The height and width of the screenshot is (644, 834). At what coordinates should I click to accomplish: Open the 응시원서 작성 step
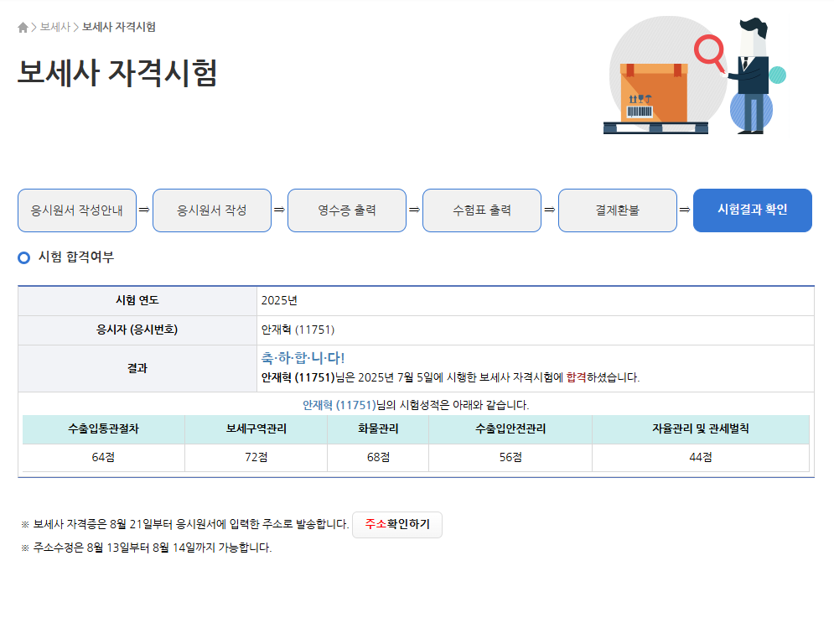(212, 210)
